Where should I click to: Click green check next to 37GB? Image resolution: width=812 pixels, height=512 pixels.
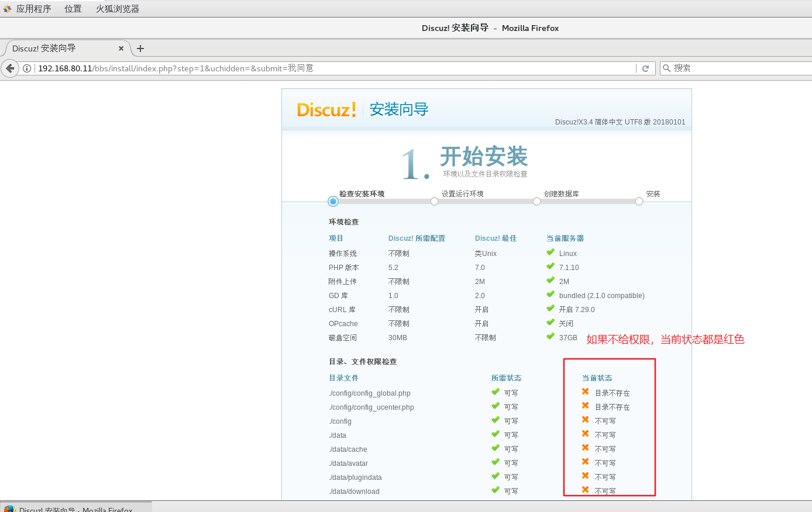click(550, 336)
